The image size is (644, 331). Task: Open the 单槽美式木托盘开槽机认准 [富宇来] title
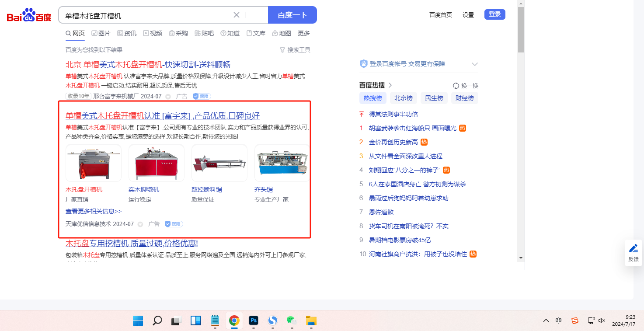coord(163,116)
